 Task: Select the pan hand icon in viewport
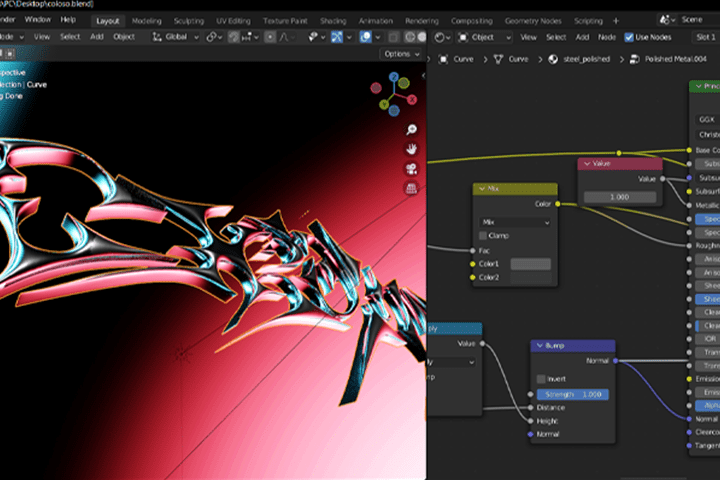point(411,149)
